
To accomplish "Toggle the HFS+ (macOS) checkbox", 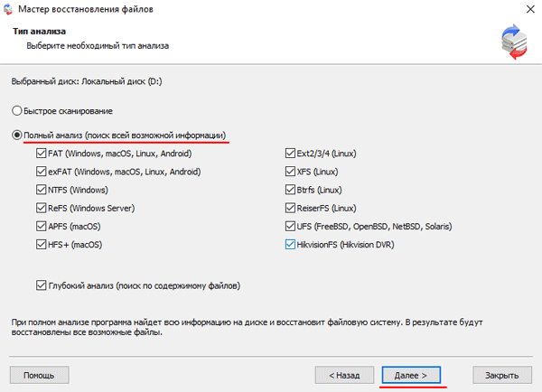I will coord(42,244).
